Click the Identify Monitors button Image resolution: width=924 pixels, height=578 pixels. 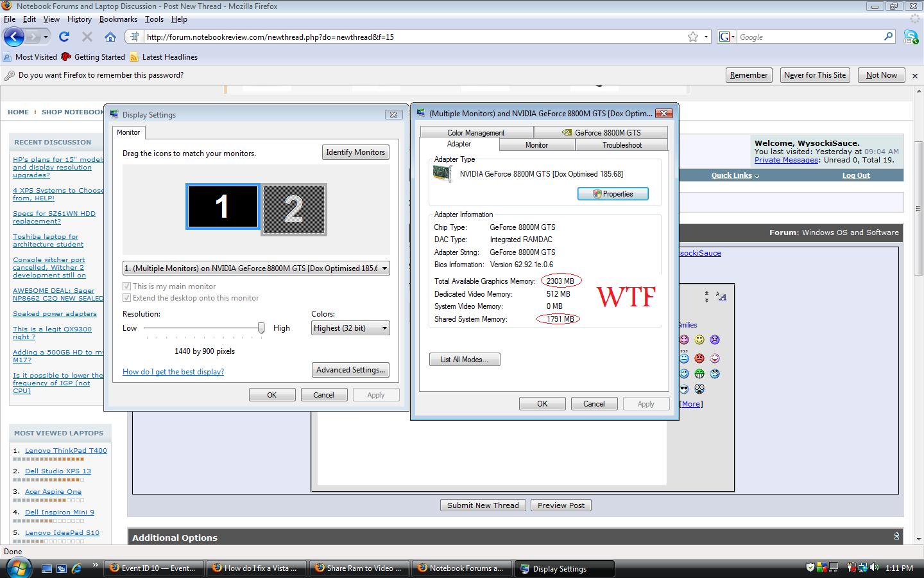[x=355, y=152]
